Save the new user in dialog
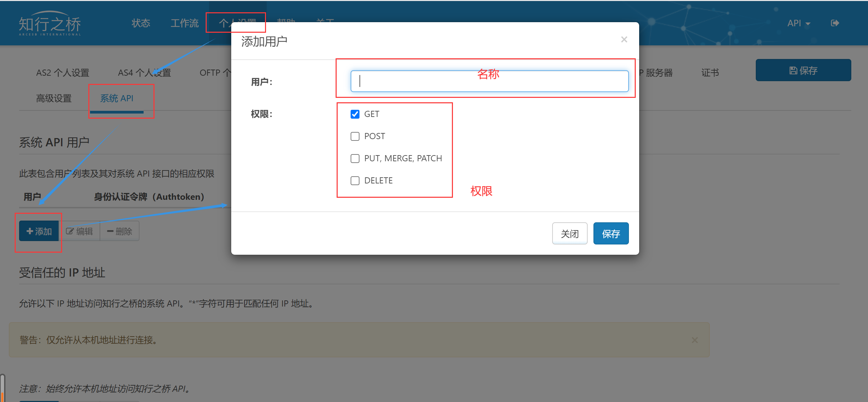 [611, 234]
